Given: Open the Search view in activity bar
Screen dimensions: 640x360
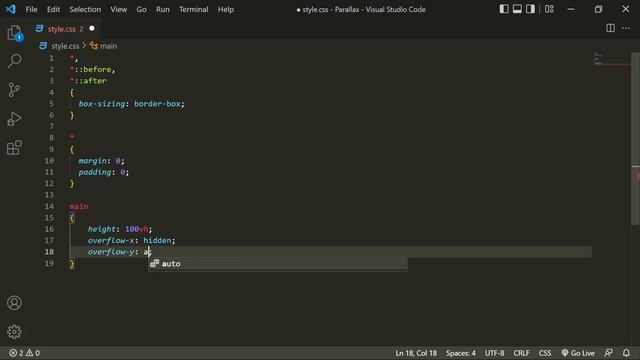Looking at the screenshot, I should tap(14, 61).
